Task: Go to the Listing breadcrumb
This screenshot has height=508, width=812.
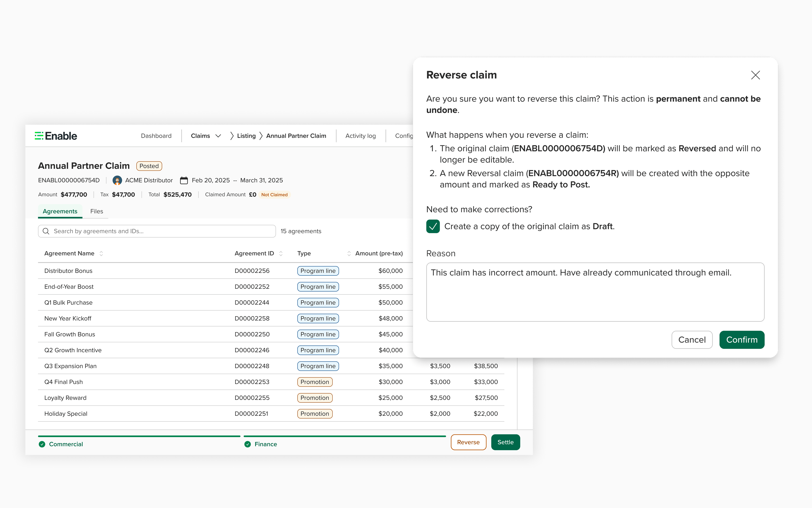Action: 246,136
